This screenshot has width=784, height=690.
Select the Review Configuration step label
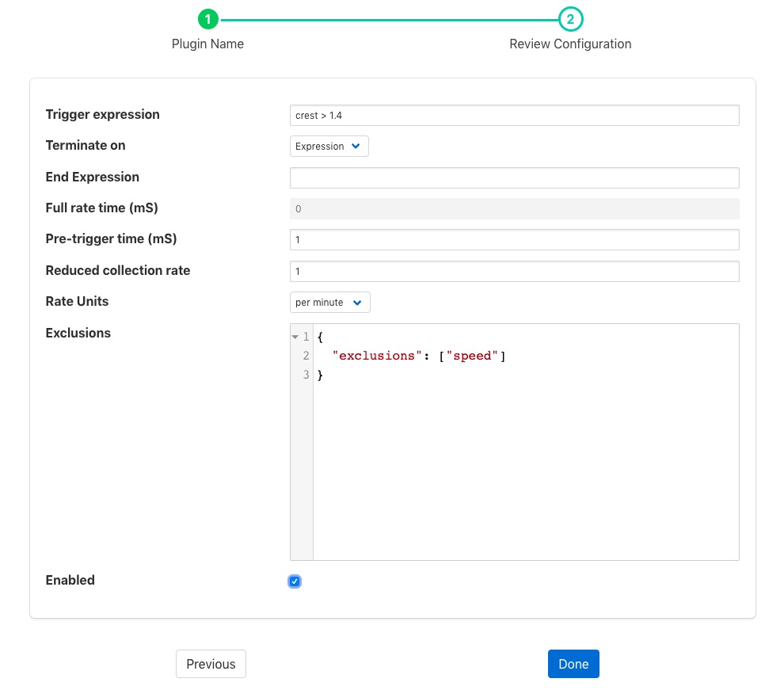570,44
